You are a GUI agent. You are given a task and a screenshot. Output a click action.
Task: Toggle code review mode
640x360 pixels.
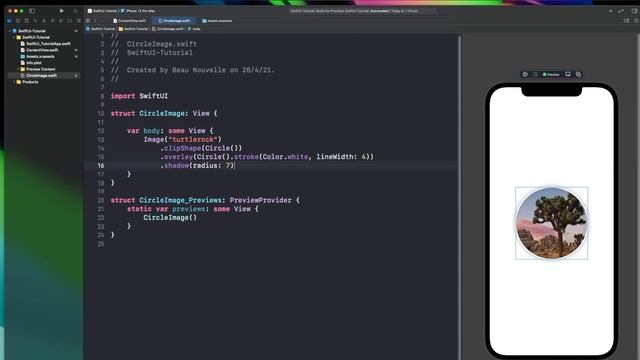(x=621, y=11)
